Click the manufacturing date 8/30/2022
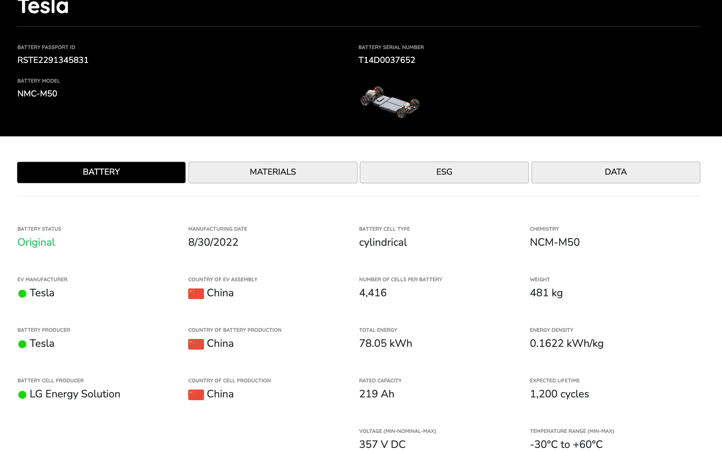 (x=213, y=242)
